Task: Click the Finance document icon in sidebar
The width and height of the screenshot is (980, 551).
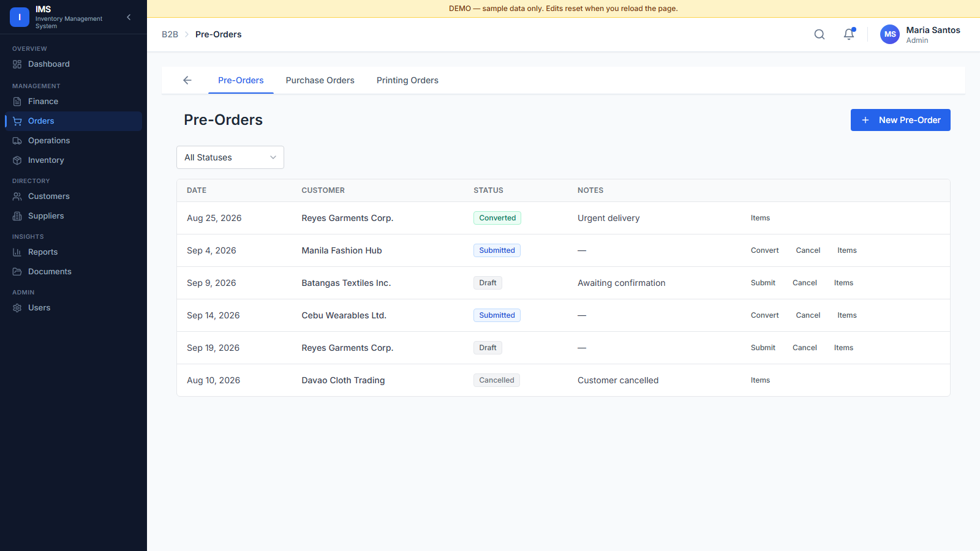Action: pyautogui.click(x=17, y=102)
